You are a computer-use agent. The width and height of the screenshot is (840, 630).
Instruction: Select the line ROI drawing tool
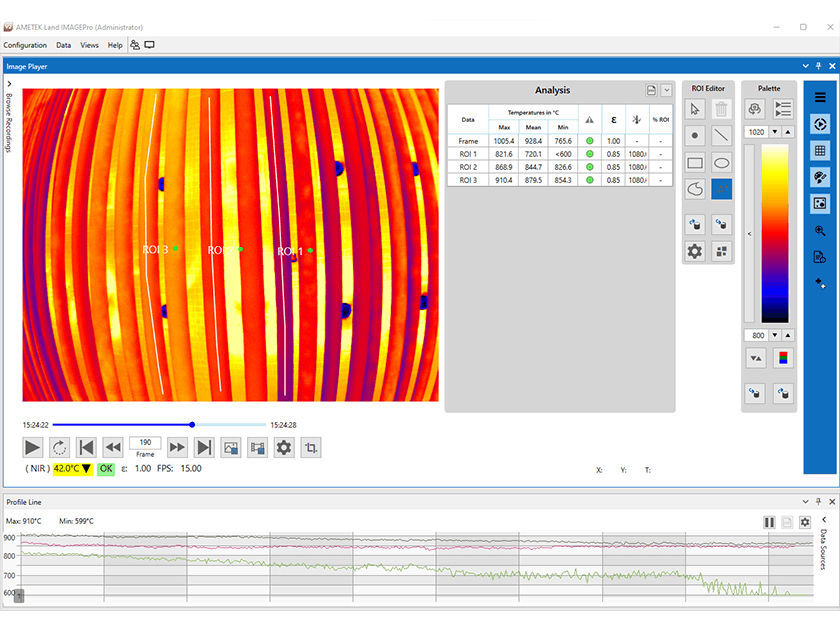point(722,135)
